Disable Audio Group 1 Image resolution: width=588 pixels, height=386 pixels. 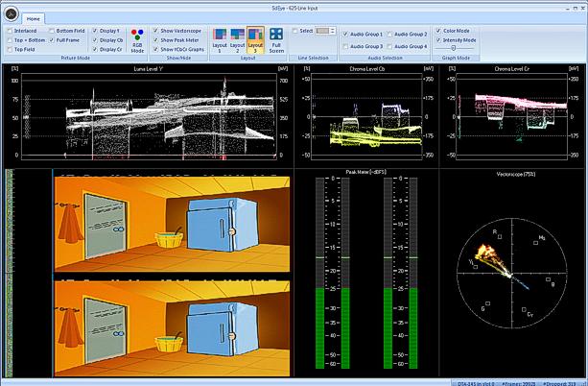click(346, 35)
